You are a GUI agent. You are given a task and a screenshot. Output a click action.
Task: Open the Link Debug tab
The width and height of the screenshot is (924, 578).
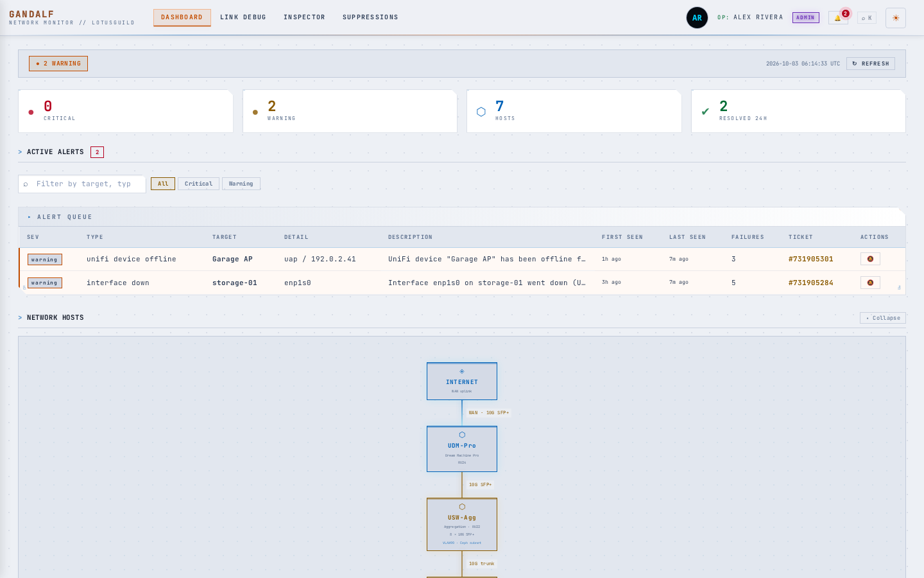(x=243, y=17)
